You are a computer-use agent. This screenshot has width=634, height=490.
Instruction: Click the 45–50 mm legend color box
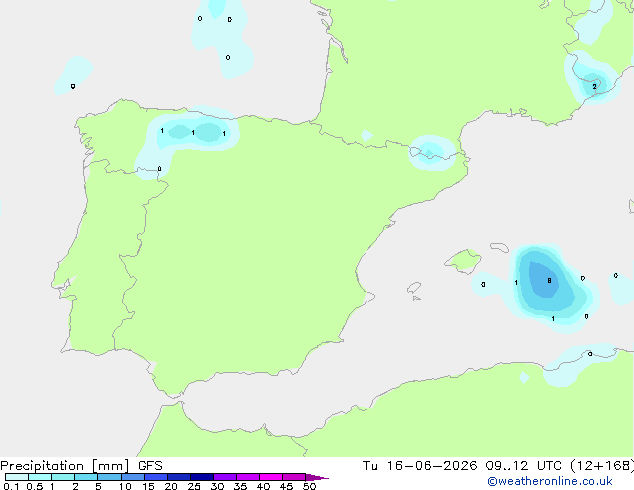click(x=294, y=477)
